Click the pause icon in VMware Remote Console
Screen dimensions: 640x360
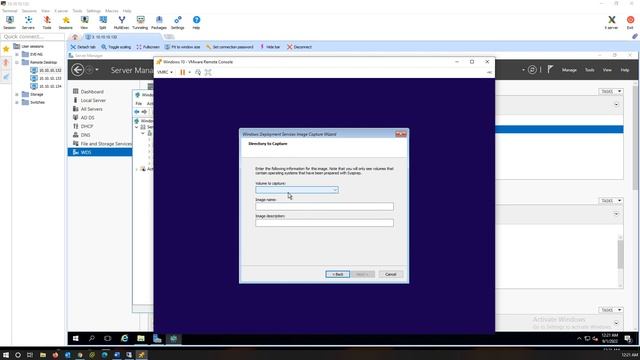click(182, 72)
